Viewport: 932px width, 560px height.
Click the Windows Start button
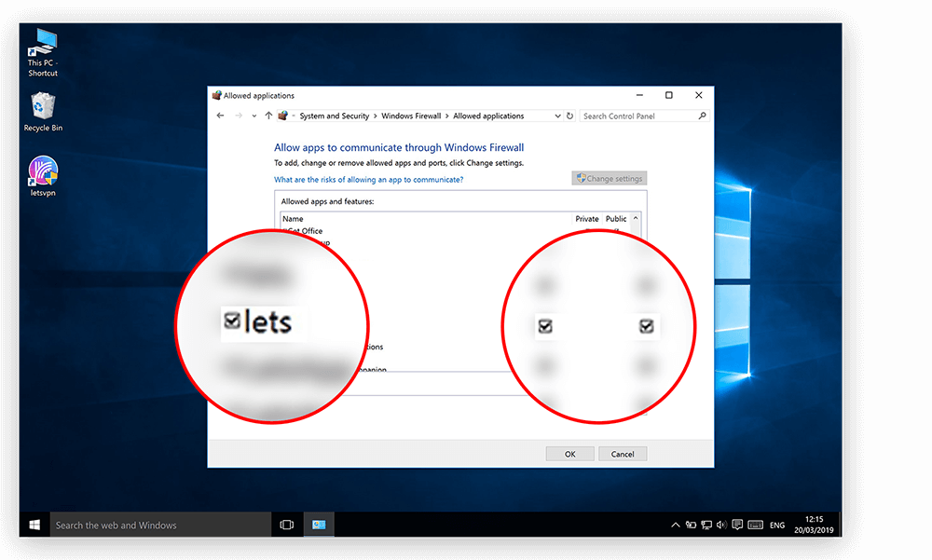tap(34, 526)
